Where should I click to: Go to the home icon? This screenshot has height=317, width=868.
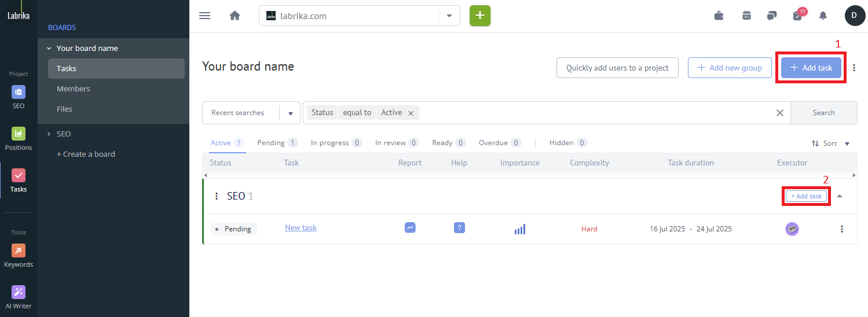(x=235, y=16)
